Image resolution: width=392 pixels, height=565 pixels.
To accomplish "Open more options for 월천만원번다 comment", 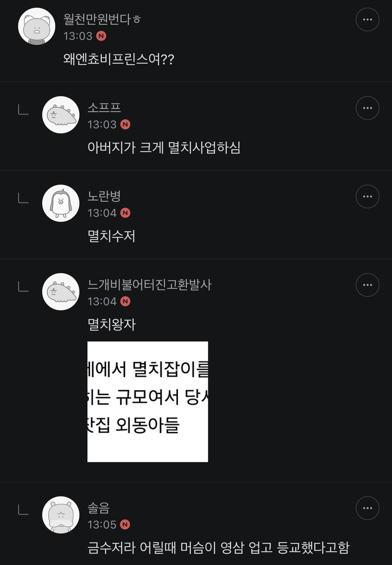I will tap(367, 20).
